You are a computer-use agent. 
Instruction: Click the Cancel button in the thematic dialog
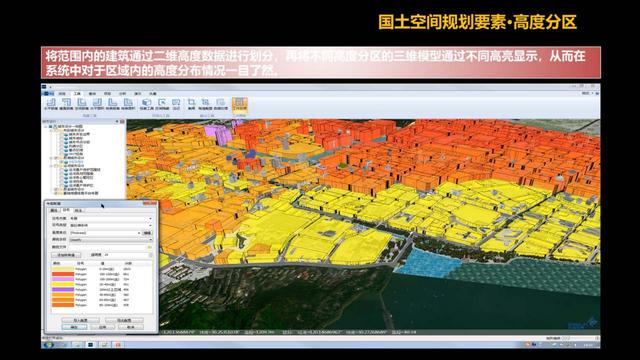(131, 327)
